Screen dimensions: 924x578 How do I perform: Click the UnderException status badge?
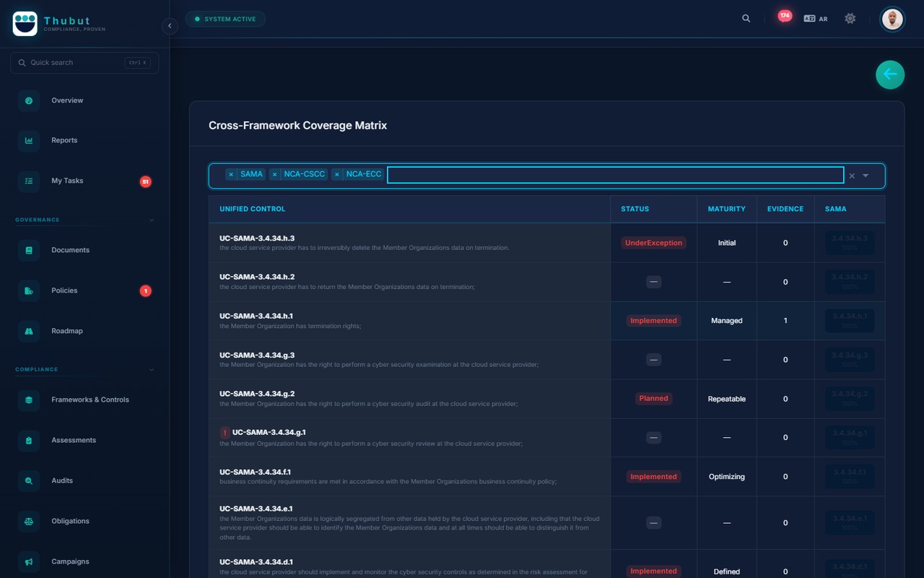click(653, 243)
